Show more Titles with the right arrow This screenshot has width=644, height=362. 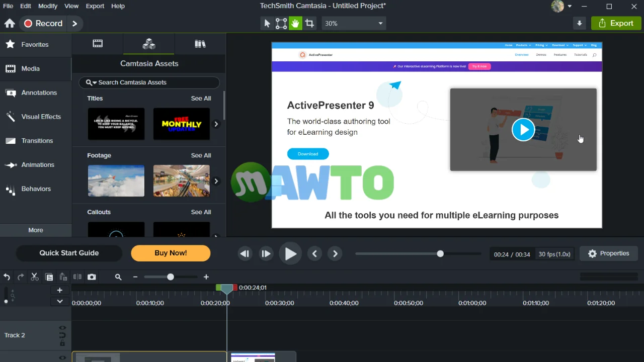click(216, 124)
